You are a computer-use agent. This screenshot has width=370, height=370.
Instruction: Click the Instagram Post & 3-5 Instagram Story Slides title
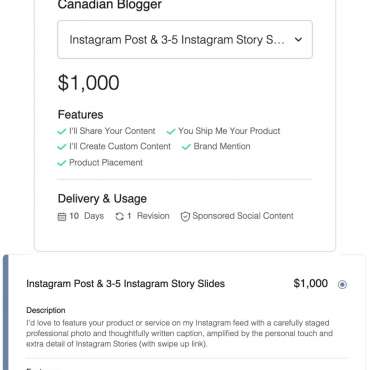tap(126, 284)
